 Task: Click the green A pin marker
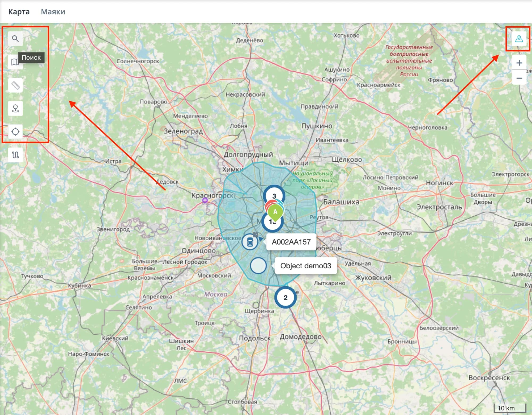pos(275,212)
